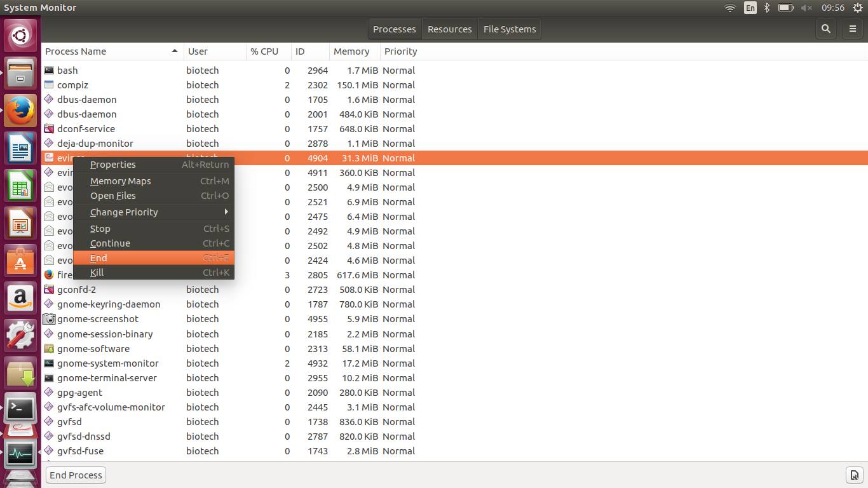868x488 pixels.
Task: Expand the Change Priority submenu
Action: pyautogui.click(x=154, y=212)
